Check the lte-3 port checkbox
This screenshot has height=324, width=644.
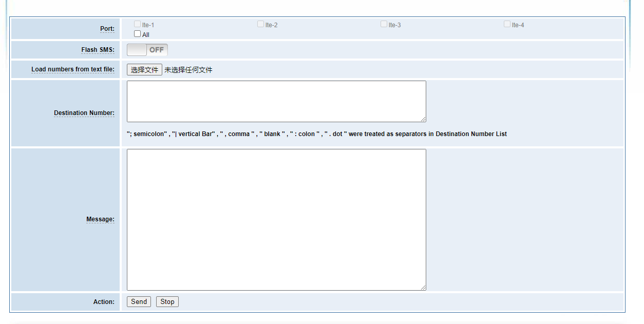pyautogui.click(x=384, y=24)
